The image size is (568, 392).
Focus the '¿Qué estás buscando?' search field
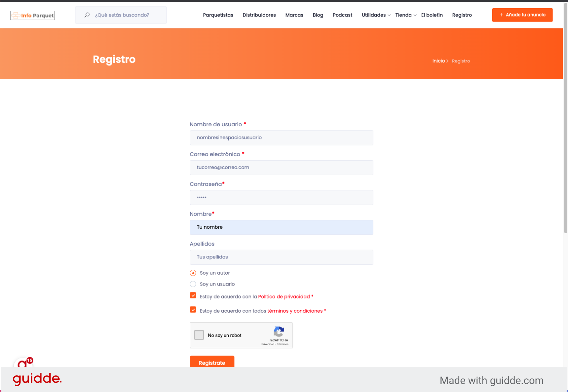click(x=121, y=15)
